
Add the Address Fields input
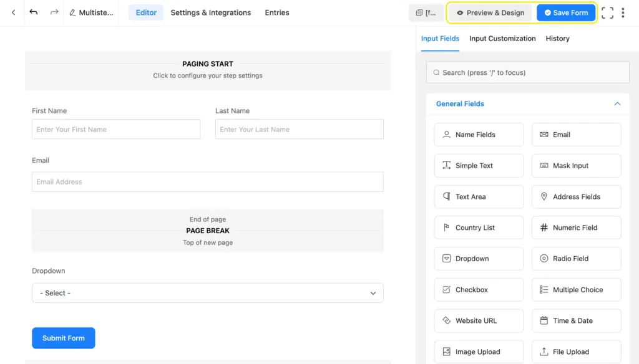click(x=576, y=196)
